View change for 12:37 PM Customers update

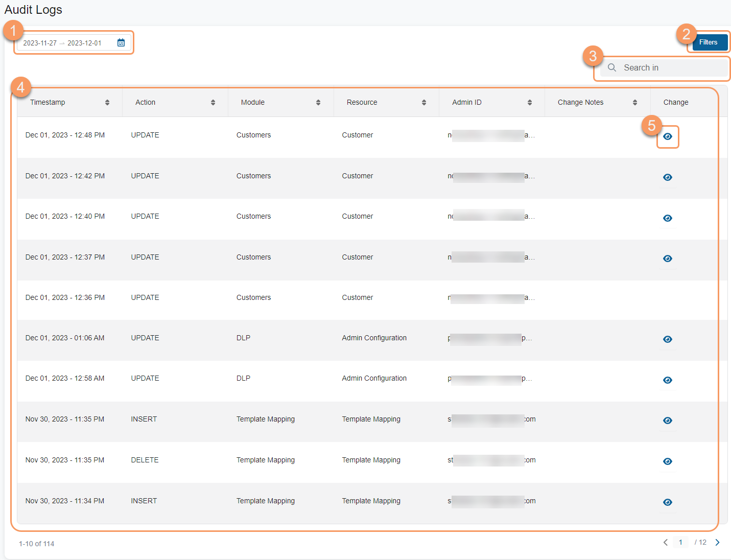(667, 259)
